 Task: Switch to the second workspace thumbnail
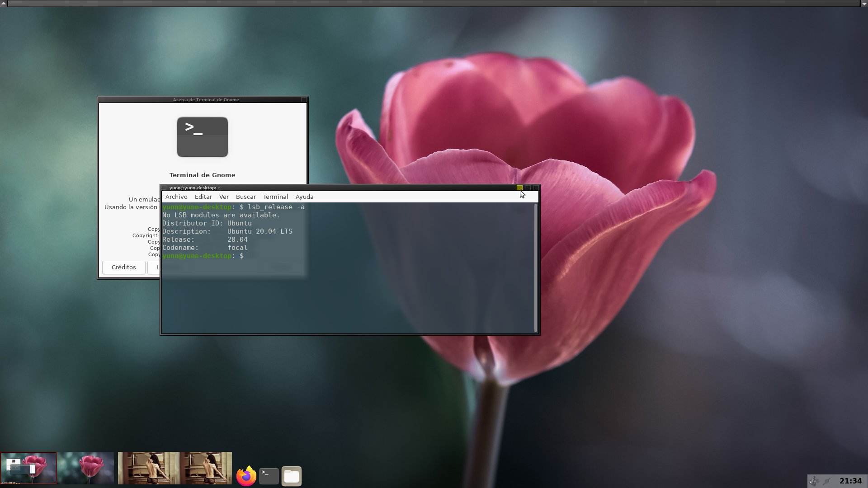tap(86, 468)
